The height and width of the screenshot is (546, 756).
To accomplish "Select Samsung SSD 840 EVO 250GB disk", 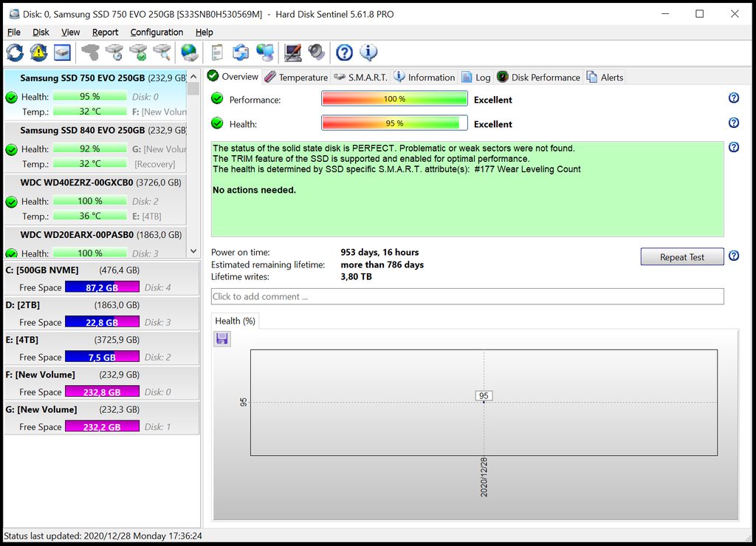I will tap(82, 131).
